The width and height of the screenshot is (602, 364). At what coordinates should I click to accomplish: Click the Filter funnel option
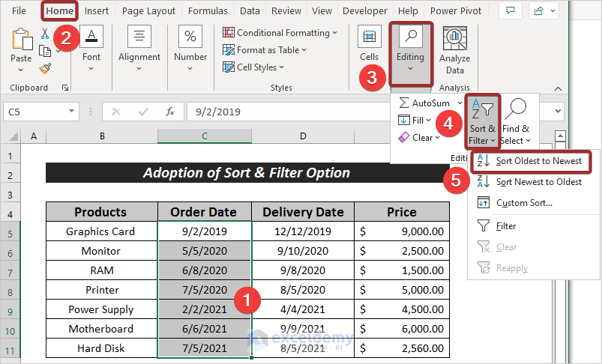506,225
